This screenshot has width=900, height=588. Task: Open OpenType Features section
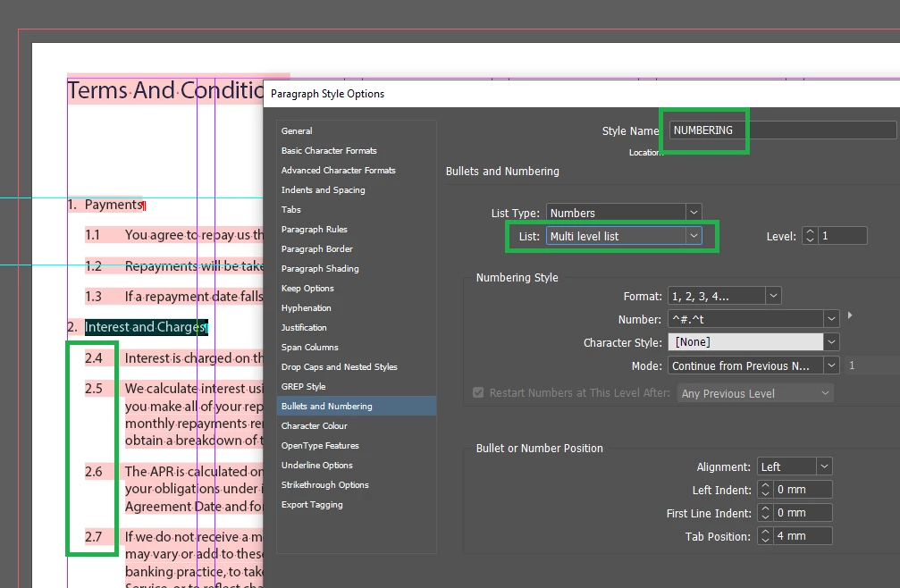(320, 446)
